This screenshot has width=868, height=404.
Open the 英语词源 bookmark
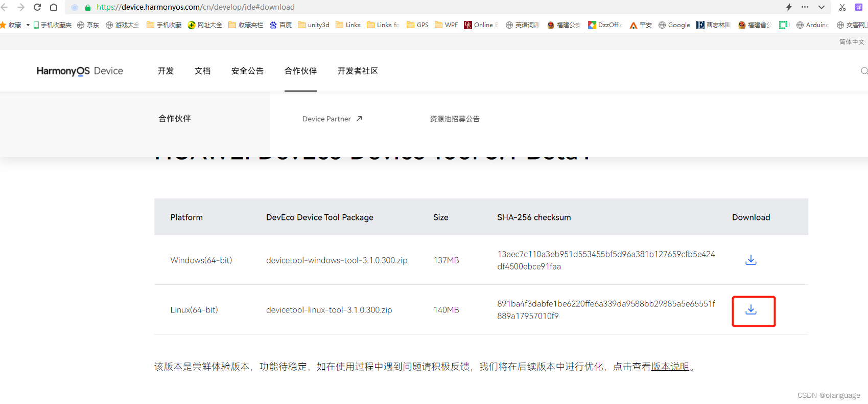pyautogui.click(x=522, y=25)
